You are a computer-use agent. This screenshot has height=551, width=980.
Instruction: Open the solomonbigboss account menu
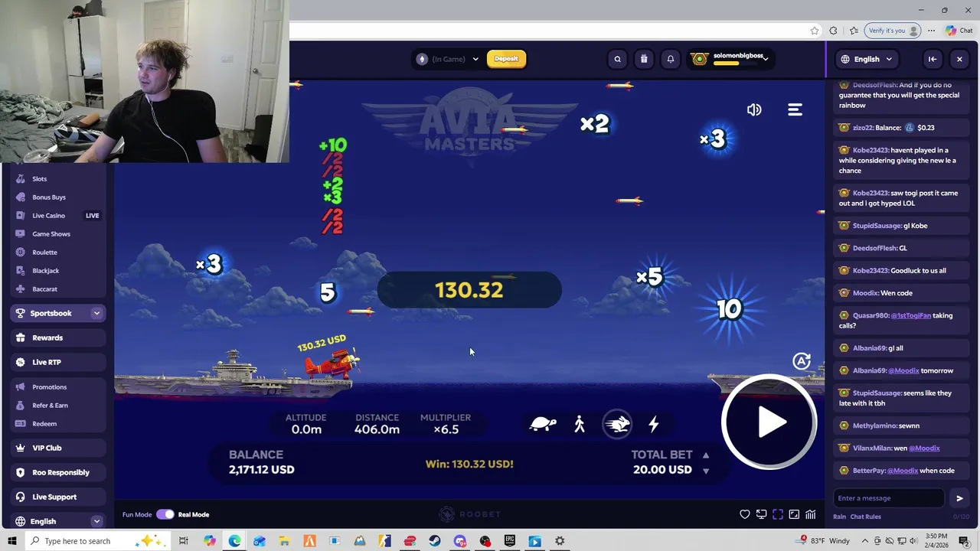730,59
